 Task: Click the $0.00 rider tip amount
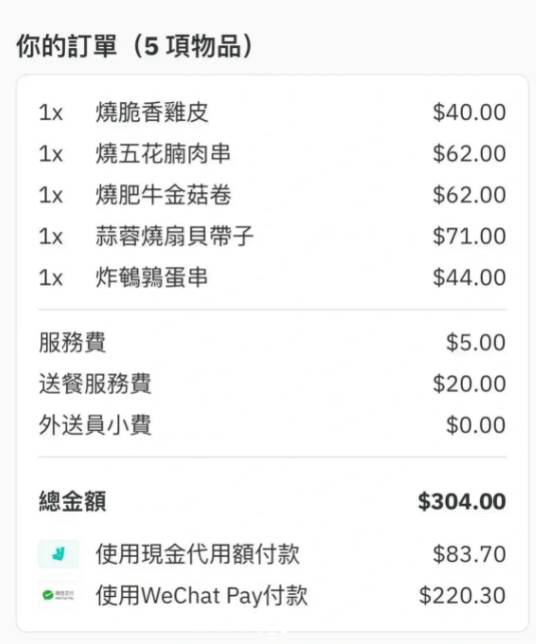(x=476, y=425)
